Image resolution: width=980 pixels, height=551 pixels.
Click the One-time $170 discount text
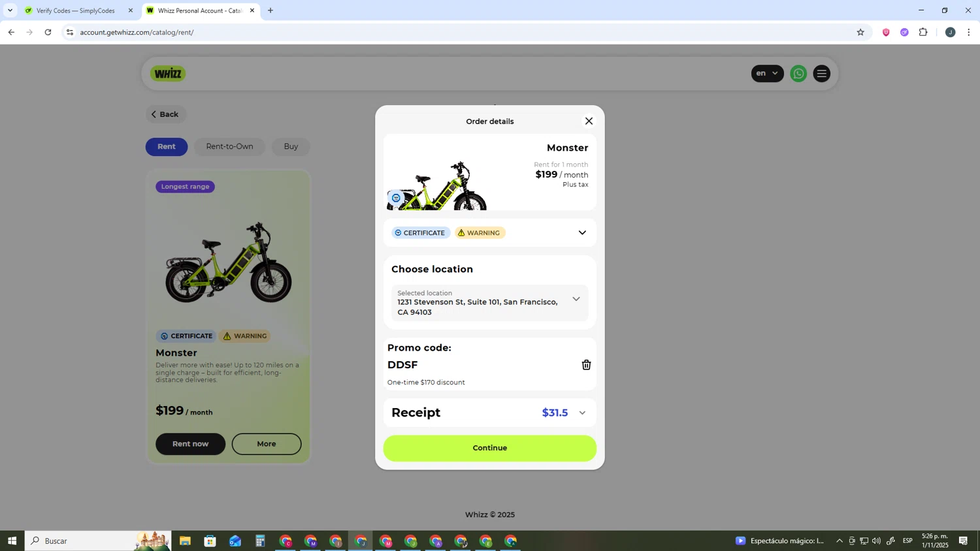click(426, 383)
